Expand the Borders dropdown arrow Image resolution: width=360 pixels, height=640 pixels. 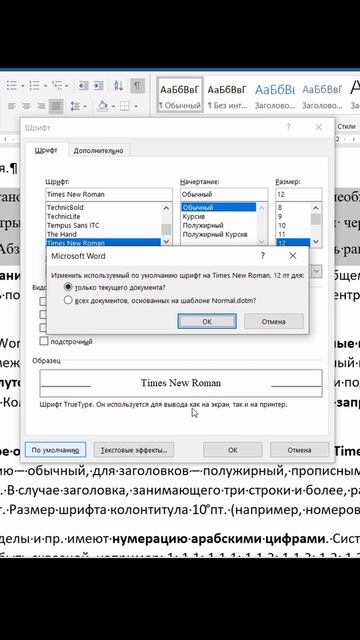tap(136, 107)
